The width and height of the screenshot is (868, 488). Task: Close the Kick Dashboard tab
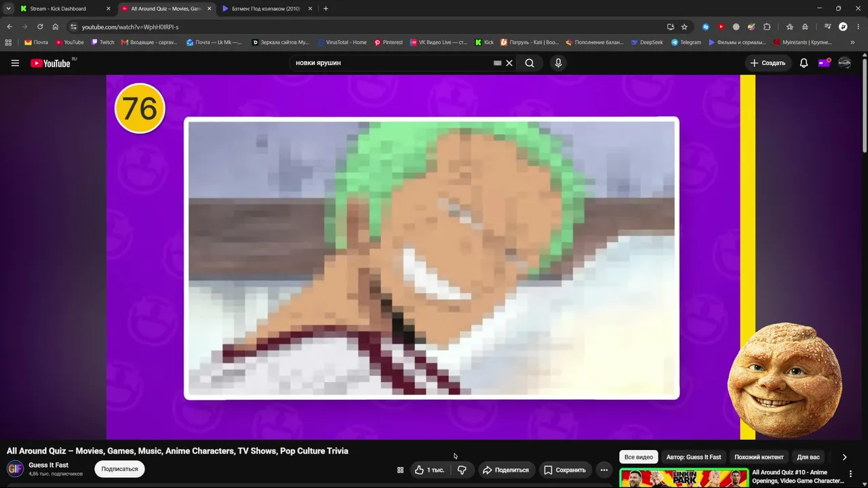(108, 9)
